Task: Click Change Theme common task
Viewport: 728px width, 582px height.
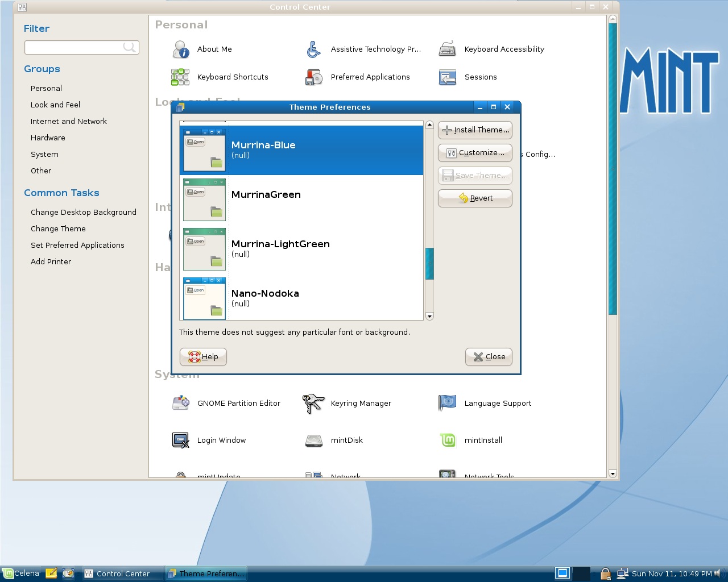Action: click(x=58, y=229)
